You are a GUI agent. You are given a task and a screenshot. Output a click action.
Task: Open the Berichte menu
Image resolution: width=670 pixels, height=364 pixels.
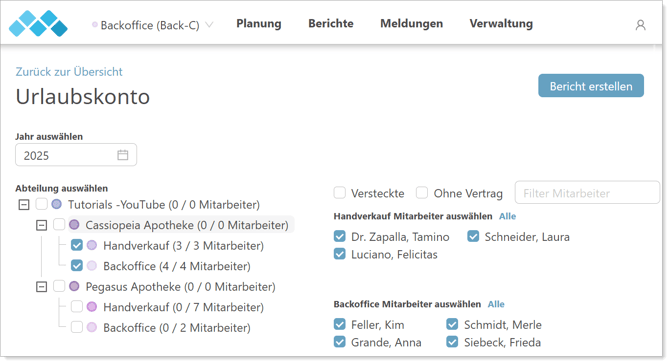pos(331,23)
